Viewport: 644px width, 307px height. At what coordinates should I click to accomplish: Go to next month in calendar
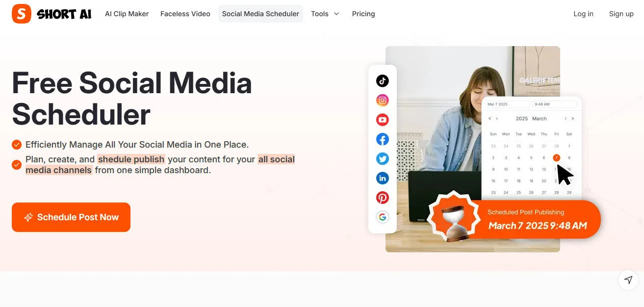565,118
